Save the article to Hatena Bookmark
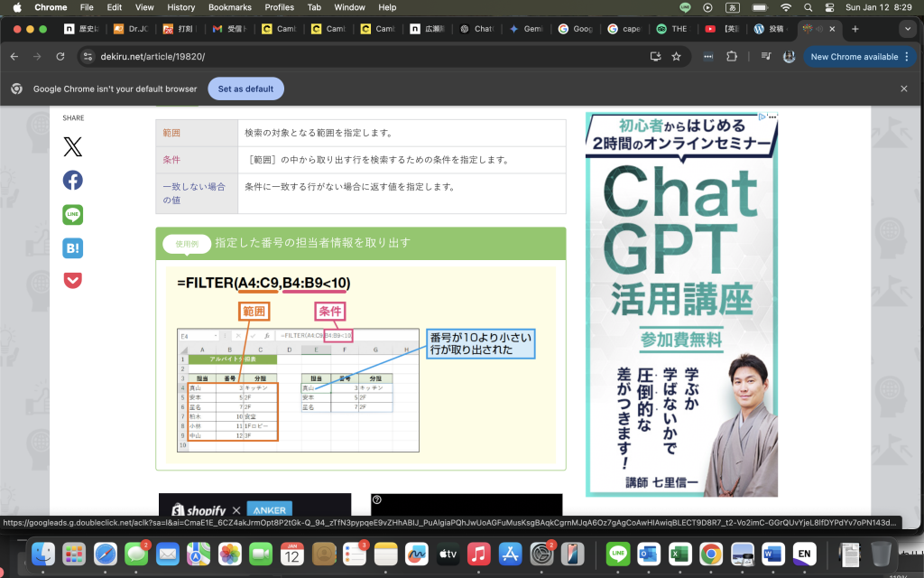924x578 pixels. [x=72, y=247]
